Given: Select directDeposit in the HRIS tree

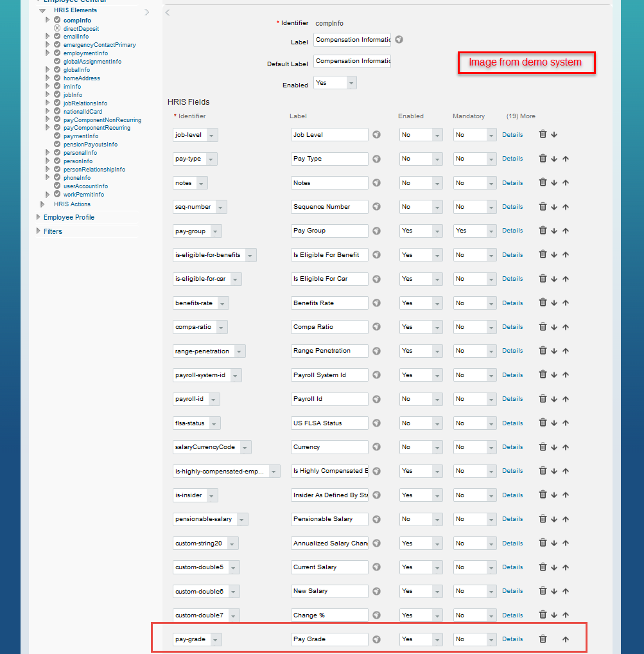Looking at the screenshot, I should pyautogui.click(x=81, y=29).
